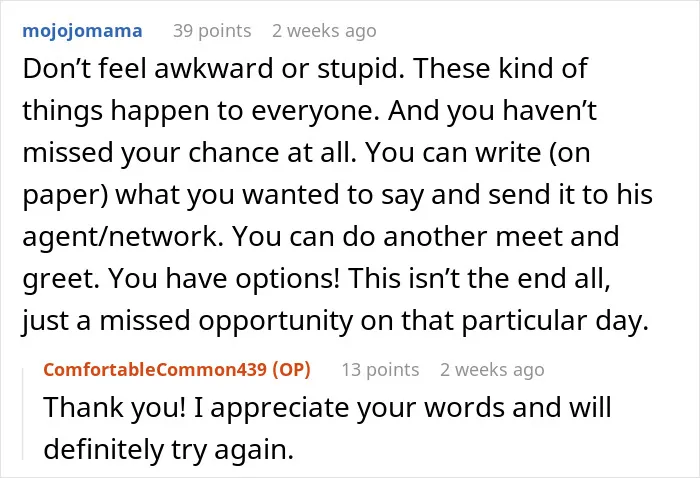This screenshot has width=700, height=478.
Task: Click the word "agent/network." in the comment
Action: (123, 237)
